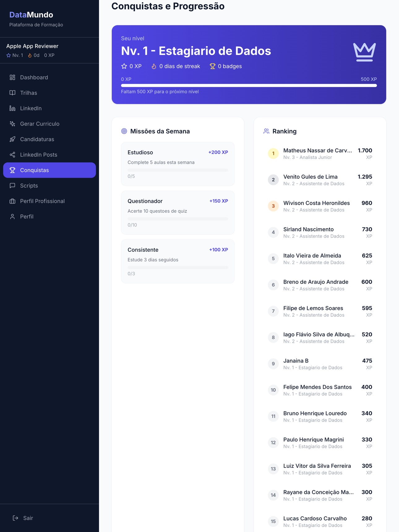This screenshot has height=532, width=399.
Task: Select Matheus Nassar de Carv... ranking row
Action: [320, 153]
